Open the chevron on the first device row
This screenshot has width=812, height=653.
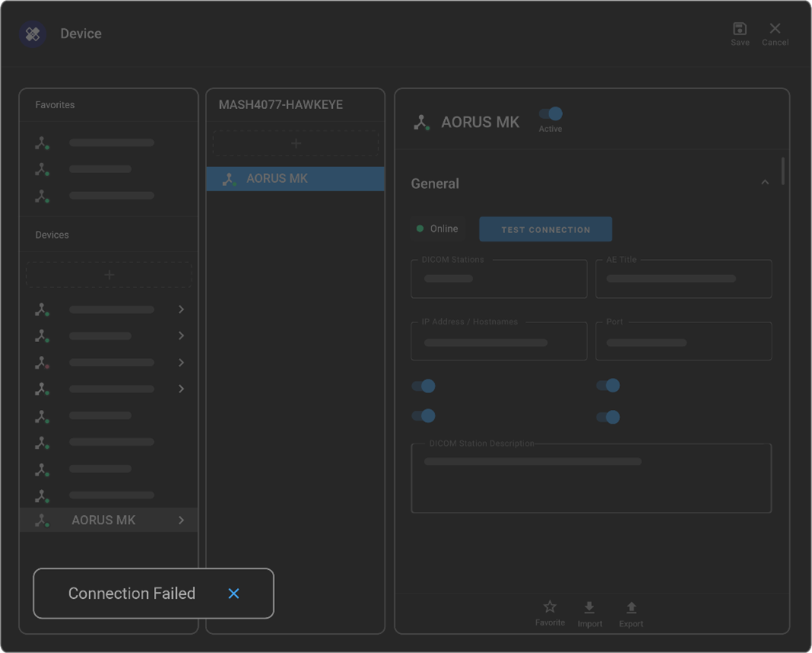181,309
